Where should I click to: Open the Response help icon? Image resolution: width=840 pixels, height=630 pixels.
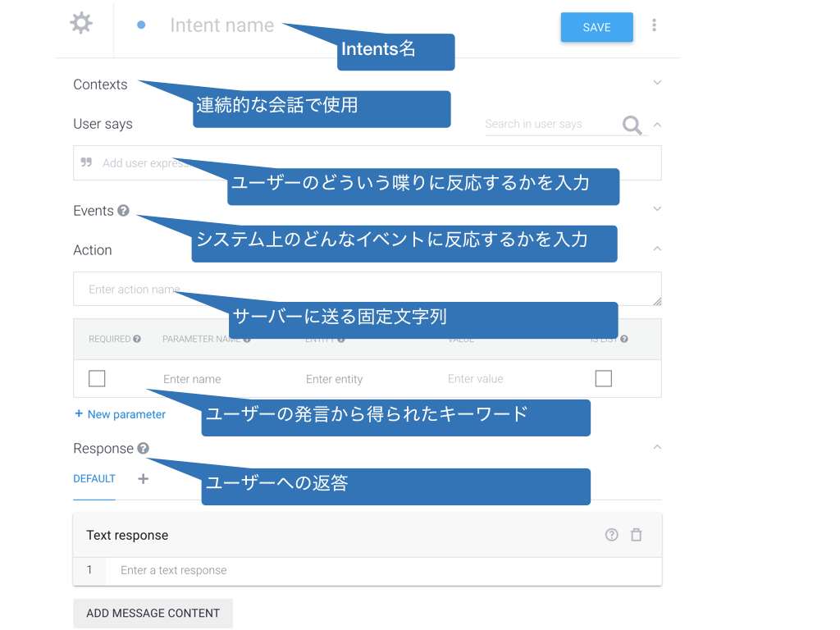tap(143, 448)
